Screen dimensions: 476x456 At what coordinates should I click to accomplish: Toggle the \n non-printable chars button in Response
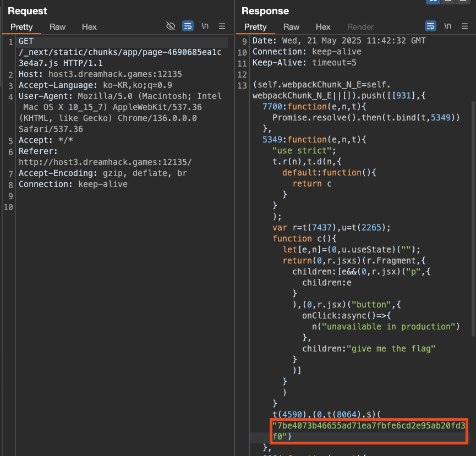pyautogui.click(x=447, y=26)
